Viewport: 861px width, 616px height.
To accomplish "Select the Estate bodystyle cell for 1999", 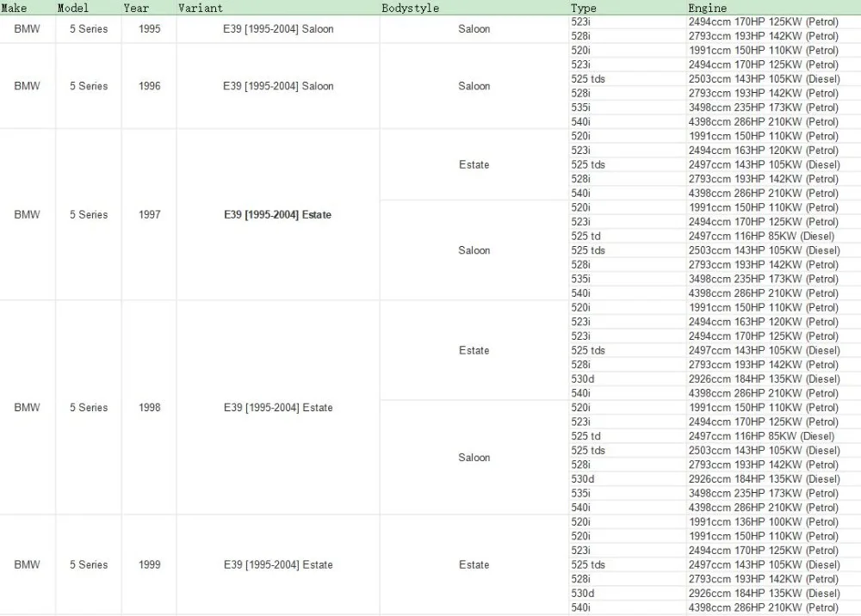I will pos(474,564).
